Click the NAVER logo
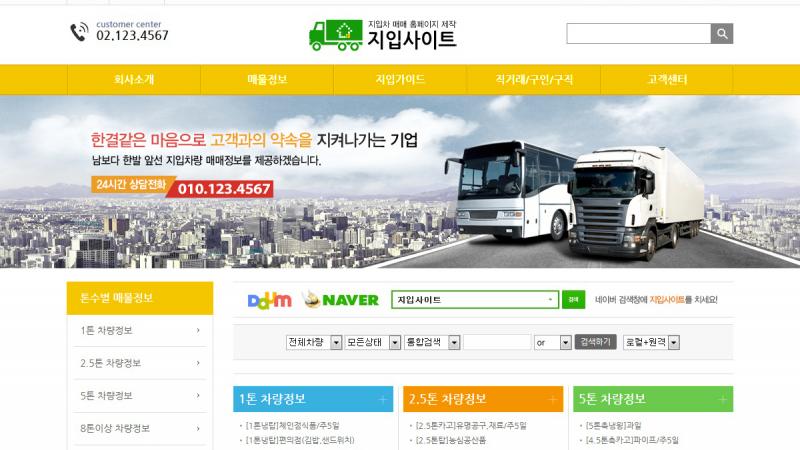 340,299
